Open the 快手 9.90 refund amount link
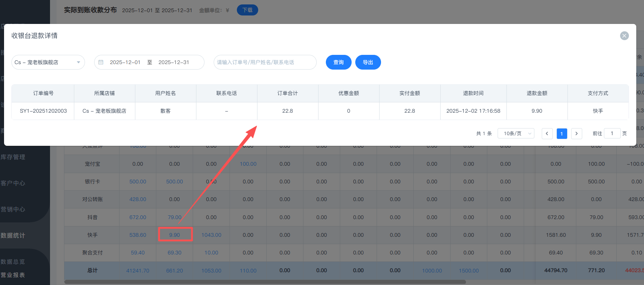Image resolution: width=644 pixels, height=285 pixels. click(175, 235)
